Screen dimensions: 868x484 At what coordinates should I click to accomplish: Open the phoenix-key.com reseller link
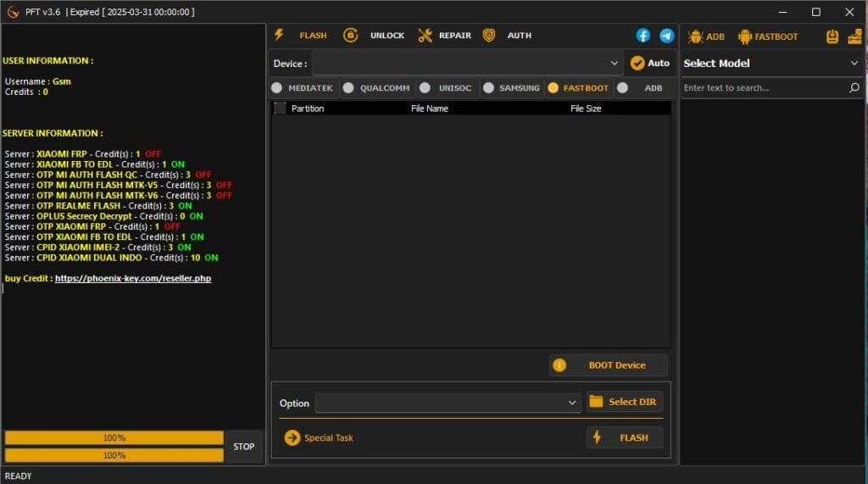pyautogui.click(x=133, y=278)
